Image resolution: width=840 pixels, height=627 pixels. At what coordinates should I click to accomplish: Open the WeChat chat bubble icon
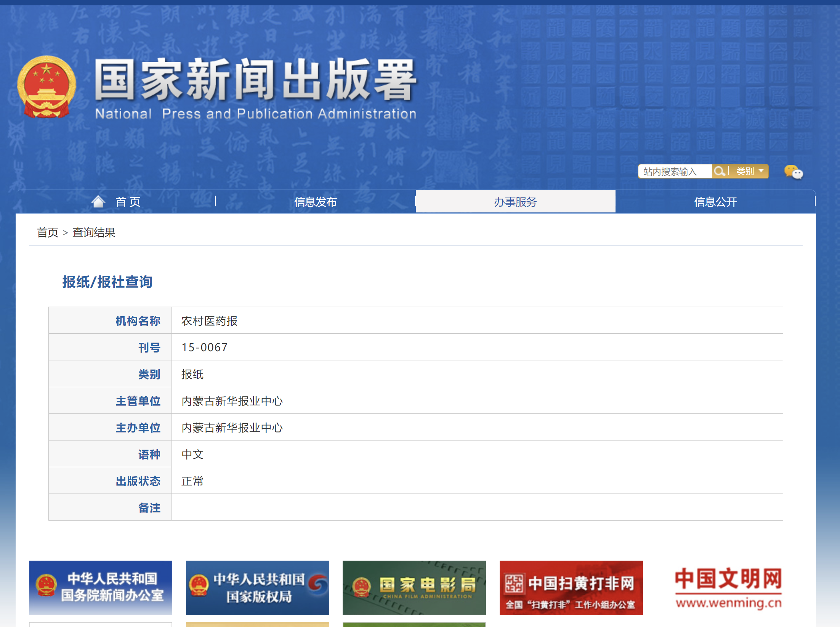point(793,172)
